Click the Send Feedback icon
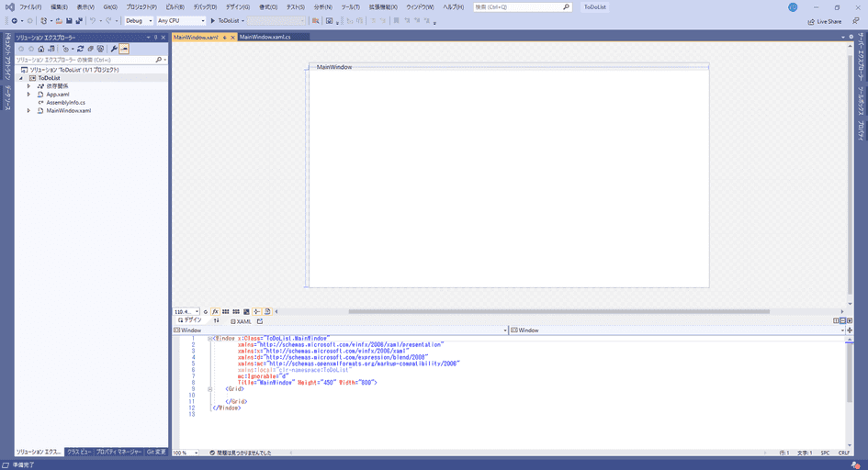The width and height of the screenshot is (868, 470). tap(856, 21)
